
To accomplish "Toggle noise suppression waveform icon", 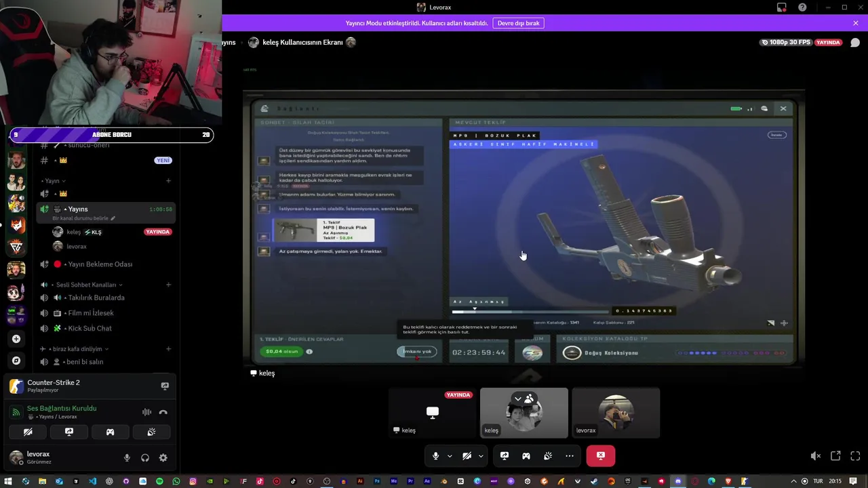I will click(x=146, y=412).
